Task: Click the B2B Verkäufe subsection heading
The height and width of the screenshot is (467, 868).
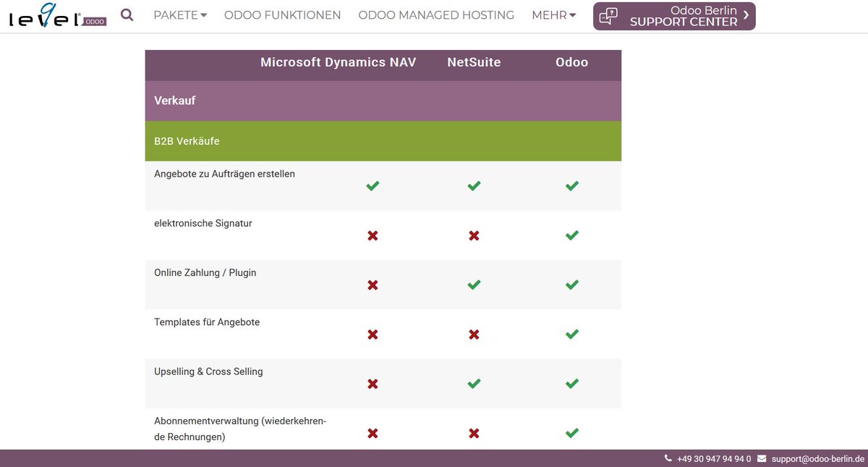Action: point(187,141)
